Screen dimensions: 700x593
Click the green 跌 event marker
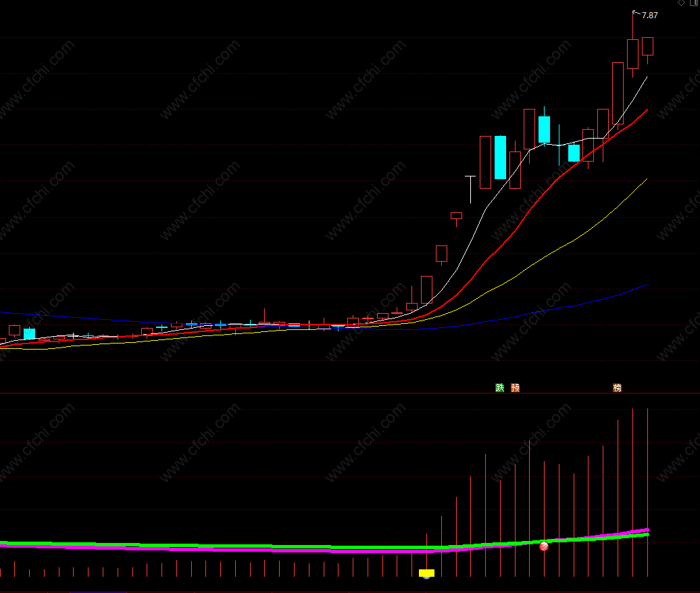coord(499,387)
